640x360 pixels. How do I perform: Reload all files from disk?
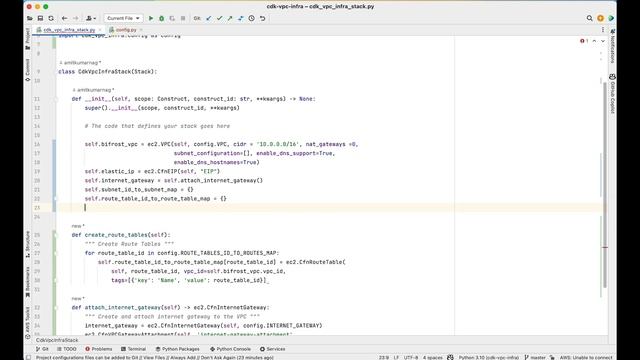pos(51,18)
